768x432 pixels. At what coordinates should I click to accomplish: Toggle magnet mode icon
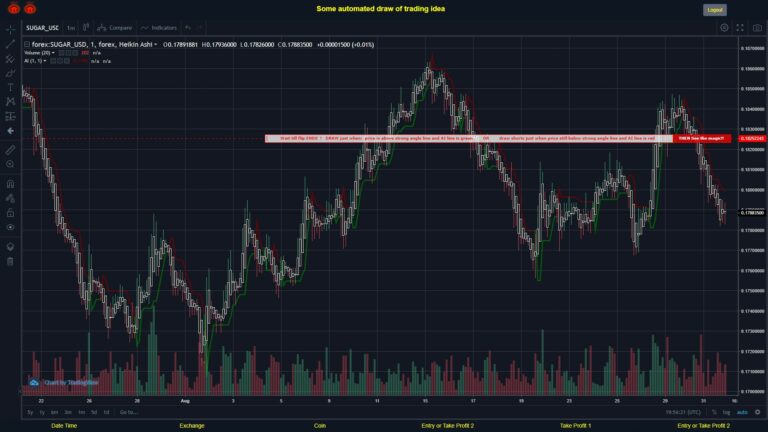pos(10,184)
